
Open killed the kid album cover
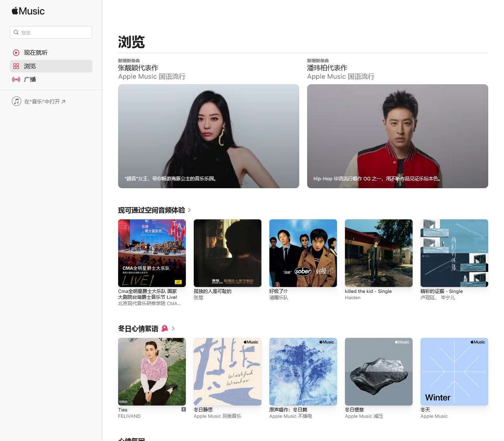pyautogui.click(x=379, y=253)
